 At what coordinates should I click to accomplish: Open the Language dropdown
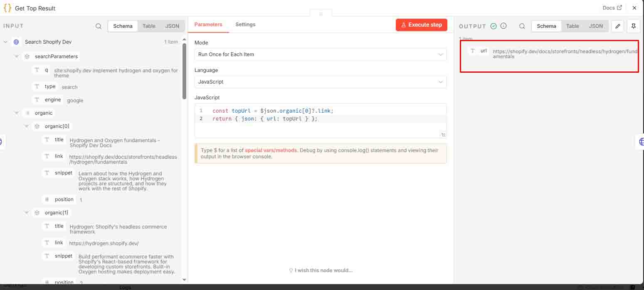pyautogui.click(x=321, y=82)
